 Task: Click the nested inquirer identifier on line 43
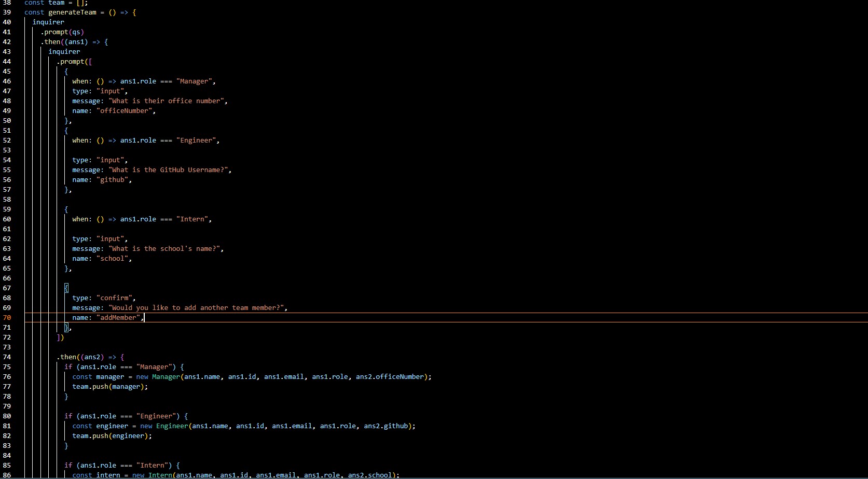tap(64, 52)
